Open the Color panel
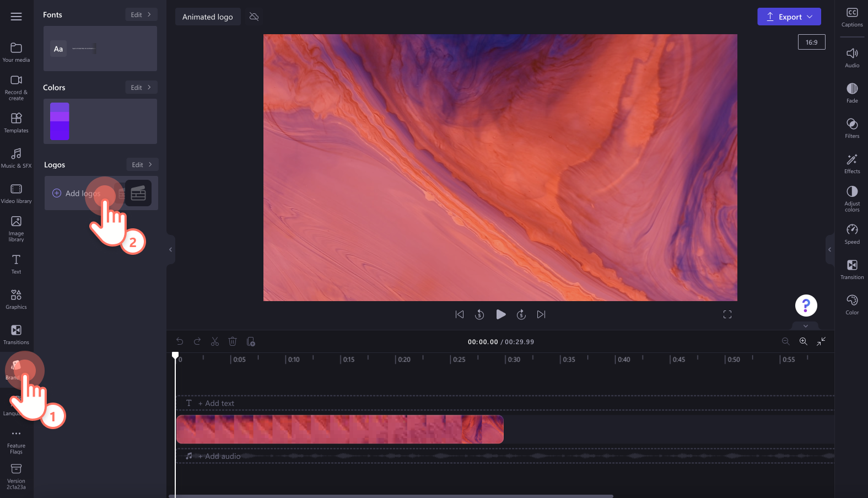Image resolution: width=868 pixels, height=498 pixels. 852,305
